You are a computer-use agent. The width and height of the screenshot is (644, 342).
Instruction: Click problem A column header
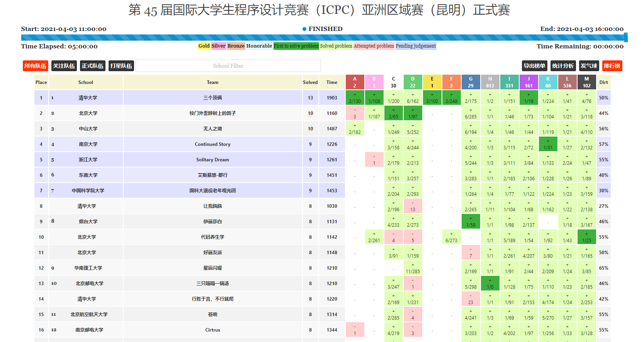(x=355, y=82)
